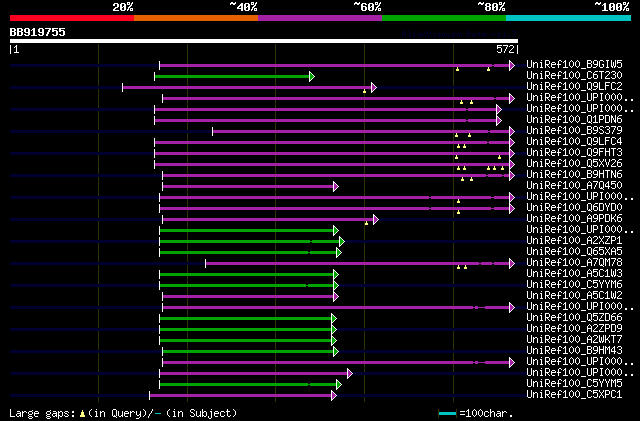Click the green ~80% identity legend segment
The width and height of the screenshot is (640, 421).
[444, 18]
